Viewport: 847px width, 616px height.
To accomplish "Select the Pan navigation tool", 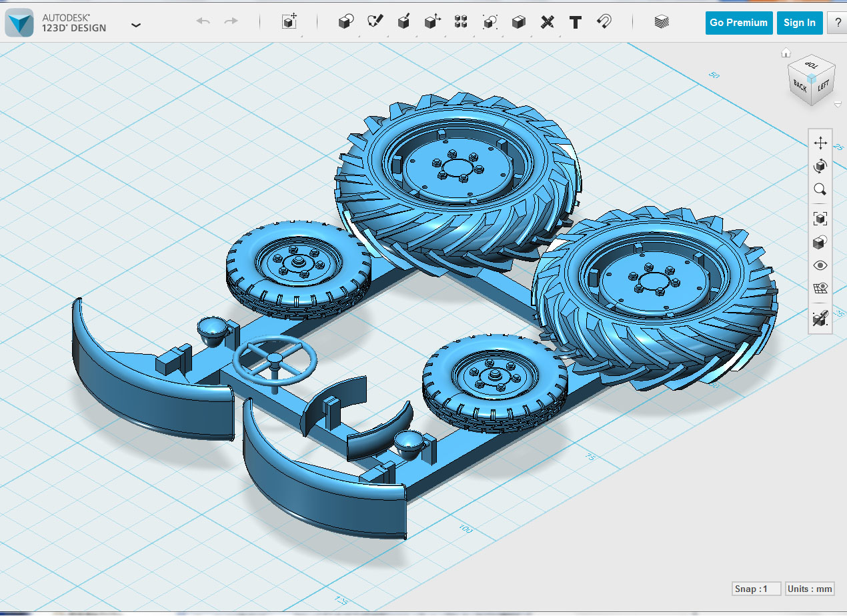I will [820, 143].
